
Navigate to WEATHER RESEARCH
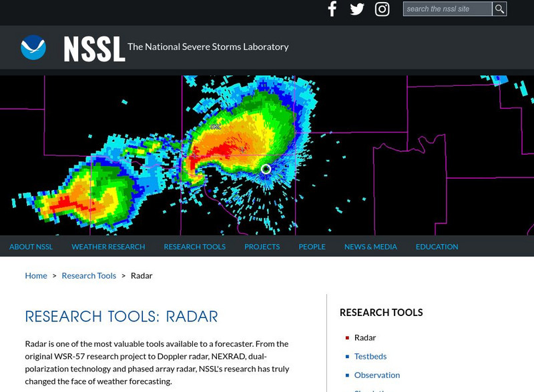[107, 247]
